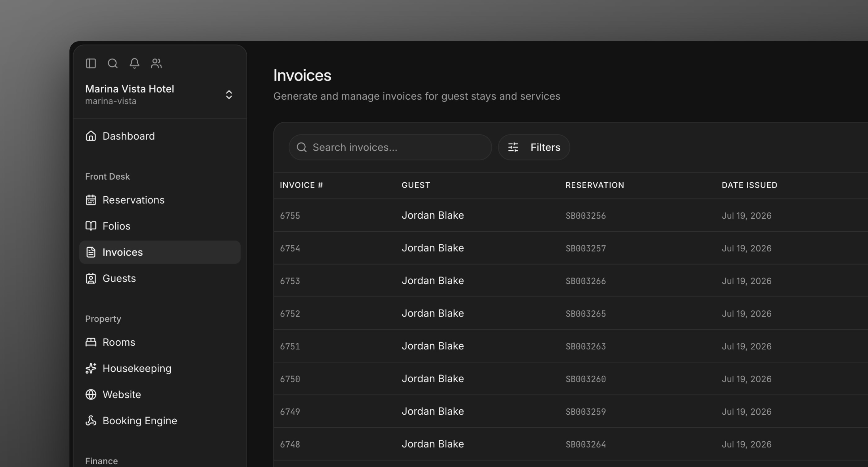Click the Reservations calendar icon
This screenshot has width=868, height=467.
(91, 200)
